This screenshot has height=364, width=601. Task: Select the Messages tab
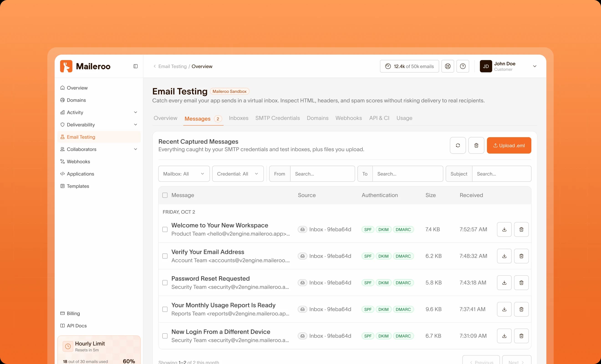pos(203,119)
